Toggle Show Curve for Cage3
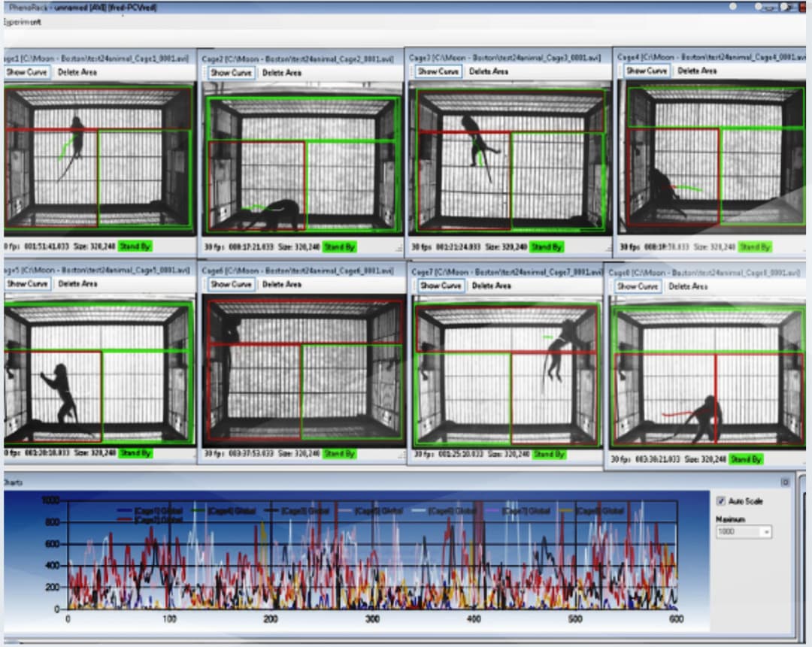Viewport: 812px width, 647px height. [x=438, y=71]
